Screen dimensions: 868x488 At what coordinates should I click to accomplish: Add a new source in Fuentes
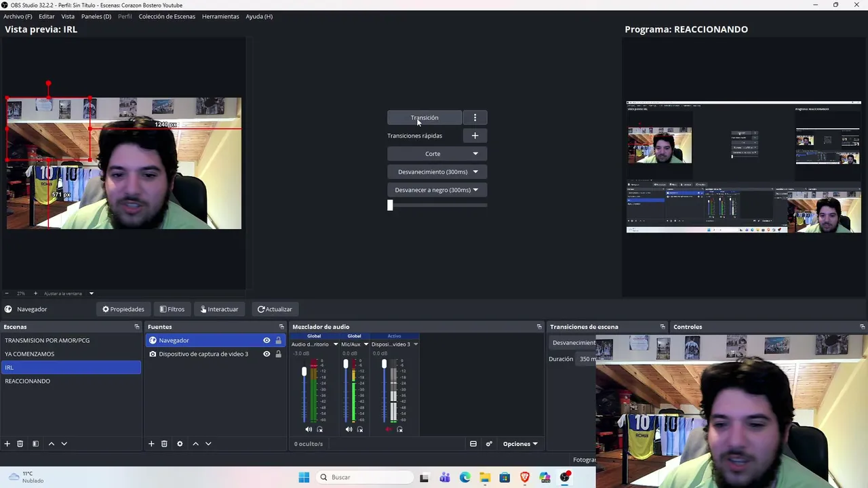point(151,444)
